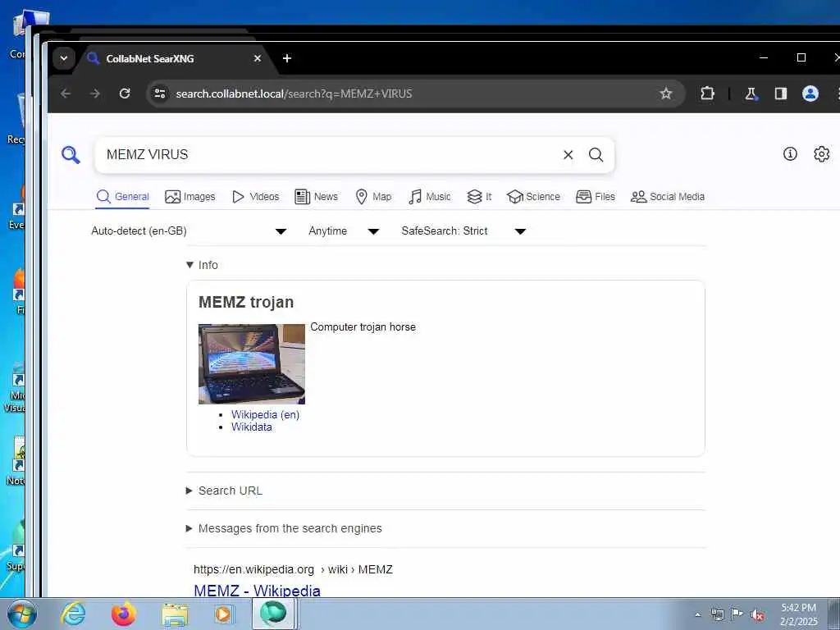Reload the search page
Image resolution: width=840 pixels, height=630 pixels.
125,94
